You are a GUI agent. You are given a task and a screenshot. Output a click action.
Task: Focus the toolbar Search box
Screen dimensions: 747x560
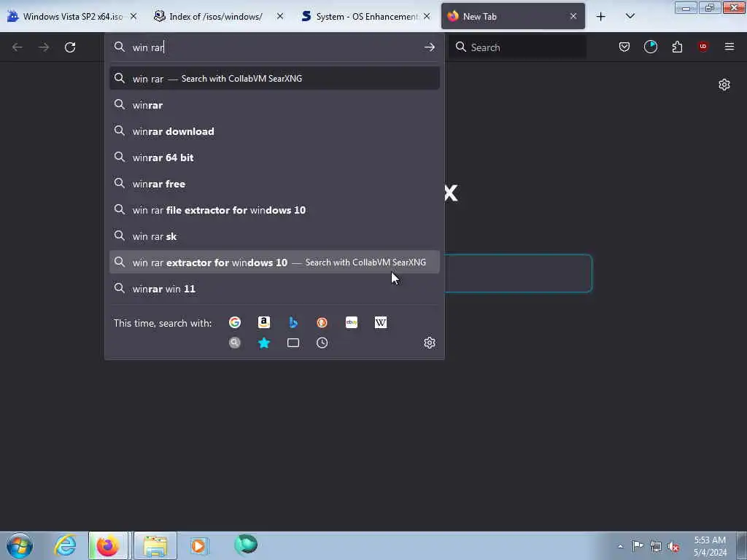518,47
